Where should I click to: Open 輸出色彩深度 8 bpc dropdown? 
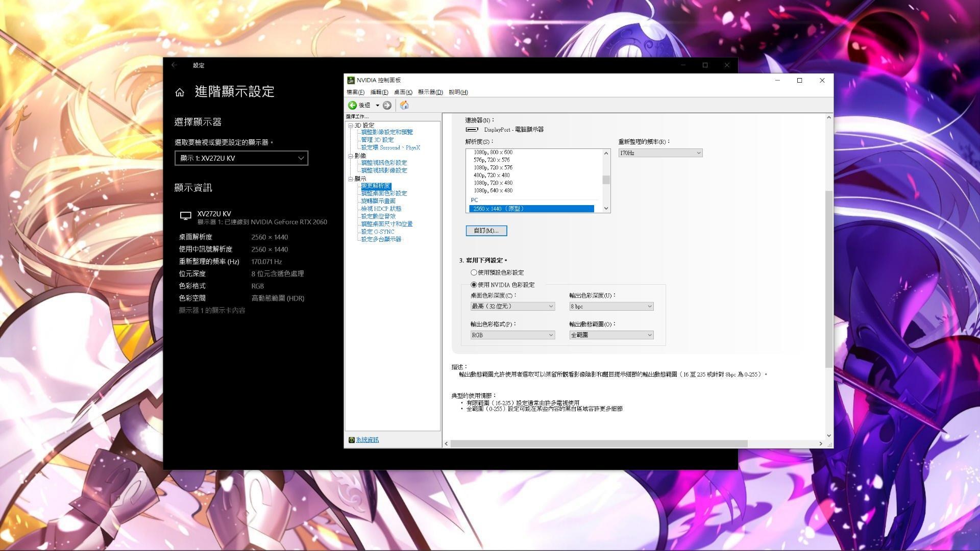pyautogui.click(x=611, y=306)
